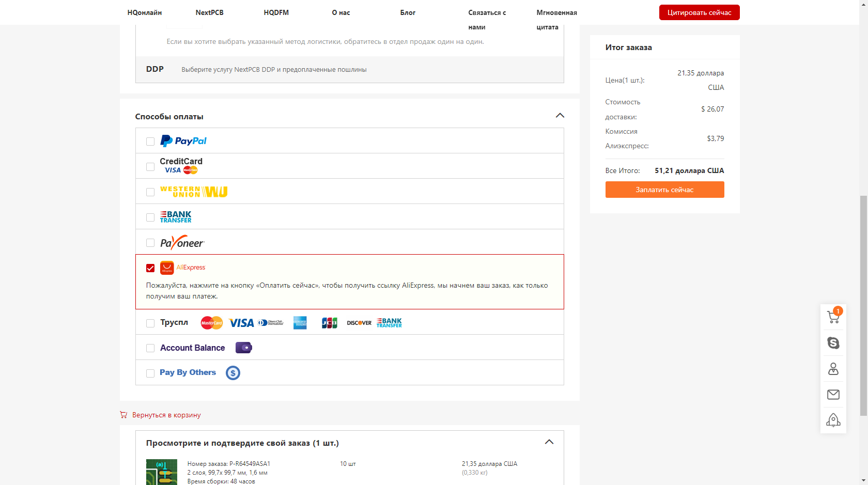The image size is (868, 485).
Task: Open the О нас menu item
Action: point(341,12)
